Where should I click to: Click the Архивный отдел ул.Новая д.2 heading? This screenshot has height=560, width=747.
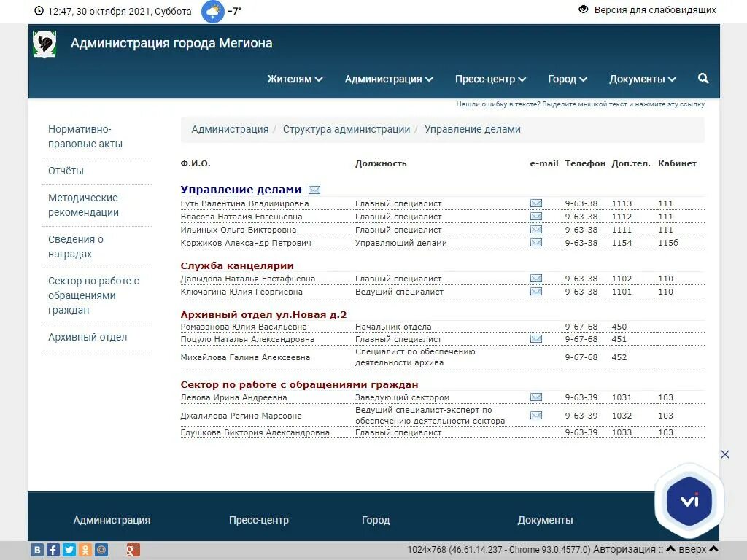(x=263, y=315)
